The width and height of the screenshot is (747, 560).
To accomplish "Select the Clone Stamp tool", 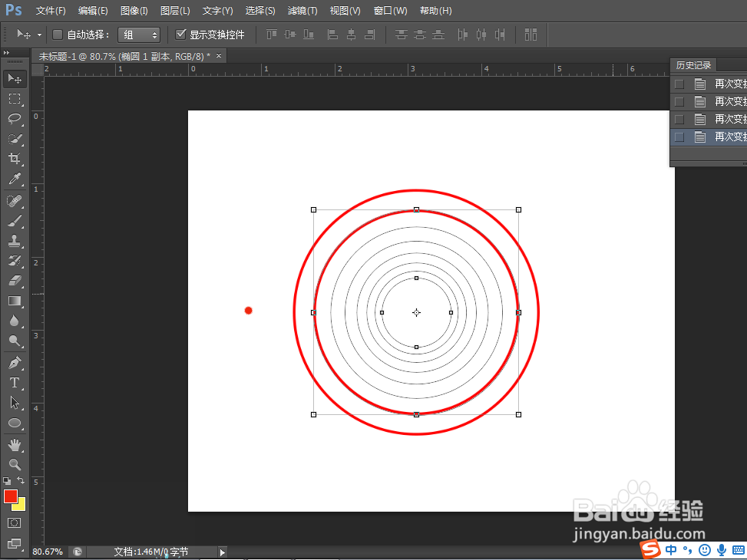I will (15, 241).
